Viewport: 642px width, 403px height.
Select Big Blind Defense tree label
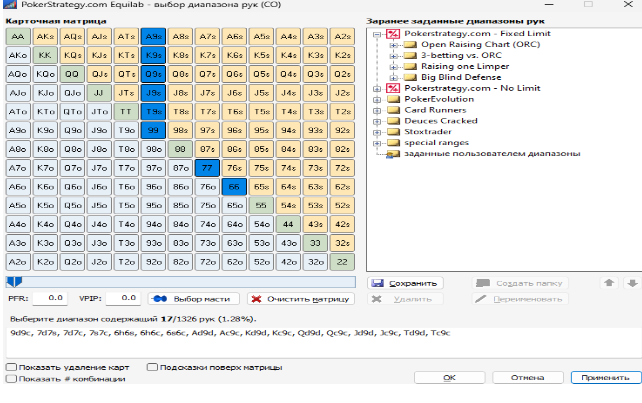coord(461,77)
